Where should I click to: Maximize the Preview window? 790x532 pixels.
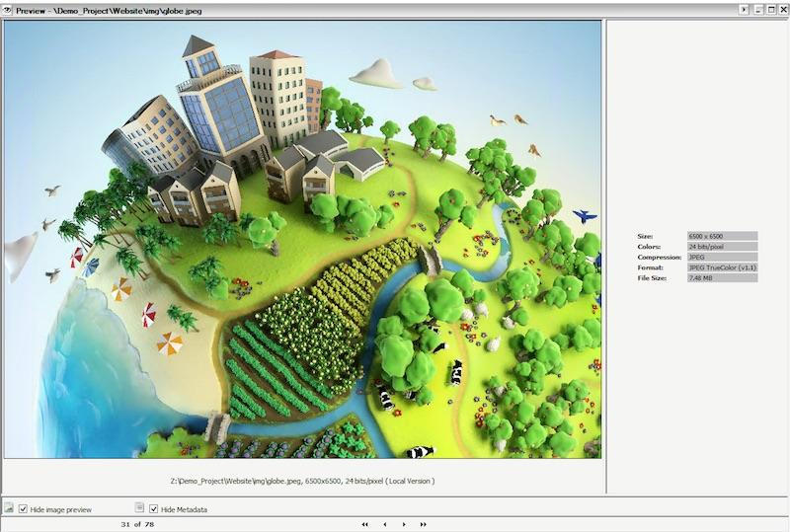(x=771, y=9)
